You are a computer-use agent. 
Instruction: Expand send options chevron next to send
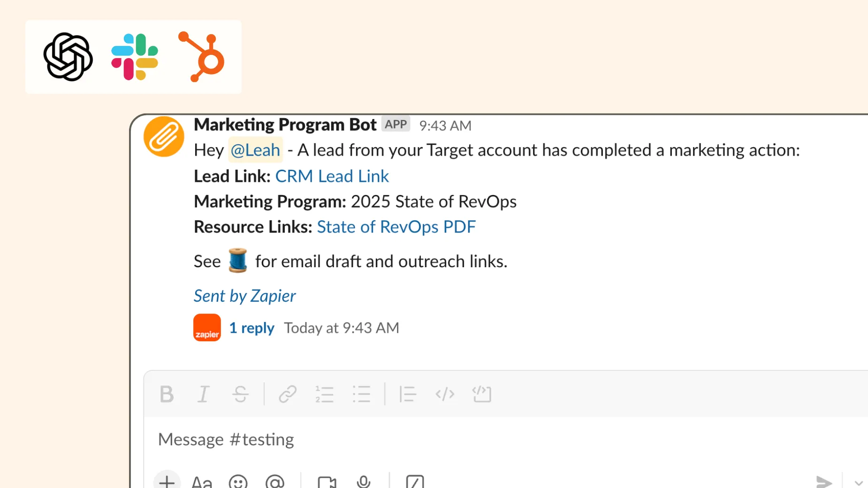pos(859,483)
